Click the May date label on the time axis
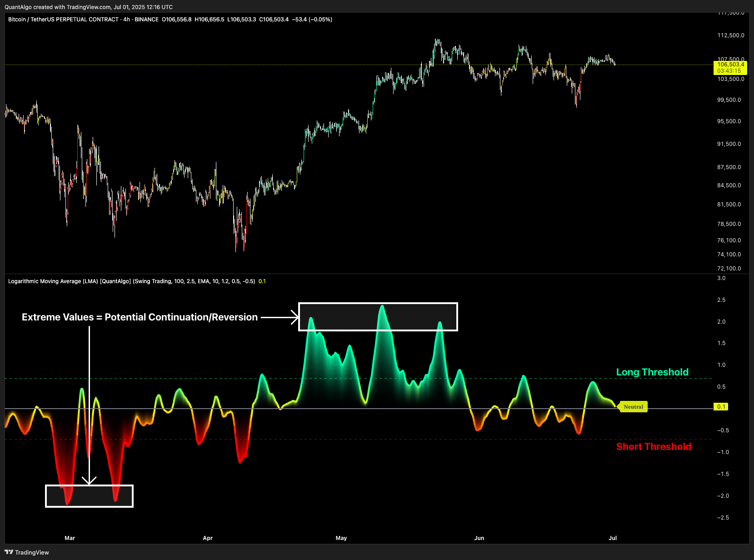Screen dimensions: 754x560 point(341,538)
